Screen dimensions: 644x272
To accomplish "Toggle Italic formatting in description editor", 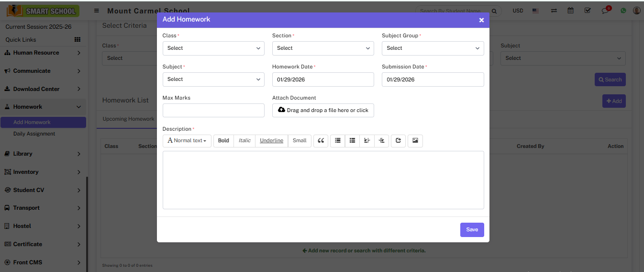I will (x=244, y=141).
